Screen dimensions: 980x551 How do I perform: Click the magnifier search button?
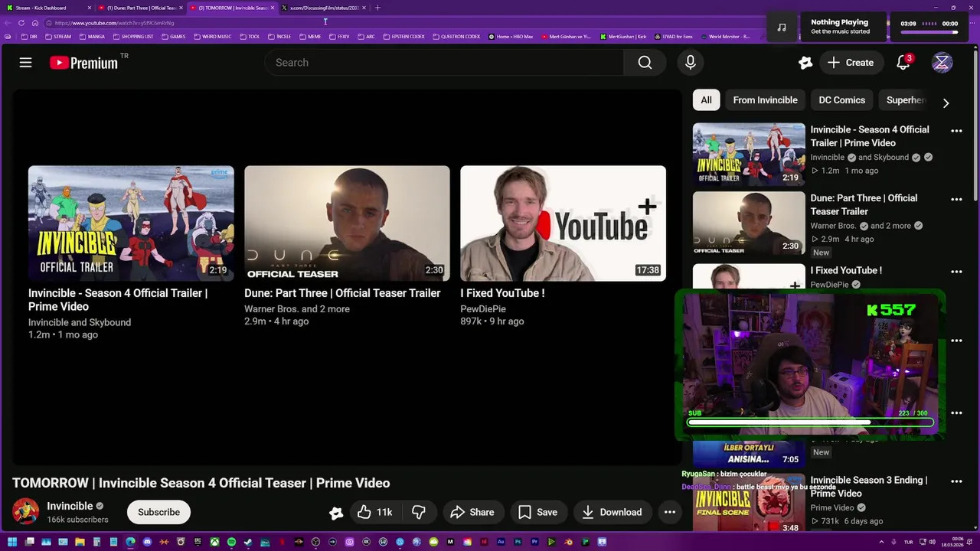(x=645, y=63)
